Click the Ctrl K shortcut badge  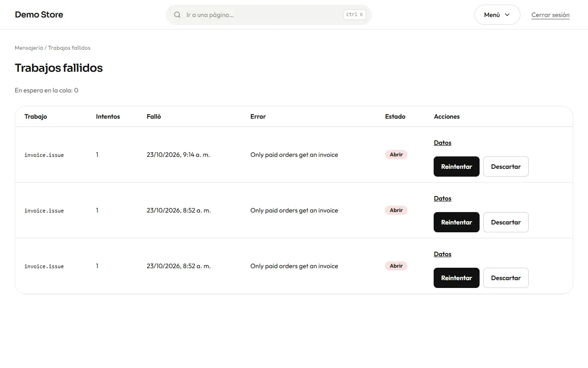point(355,15)
